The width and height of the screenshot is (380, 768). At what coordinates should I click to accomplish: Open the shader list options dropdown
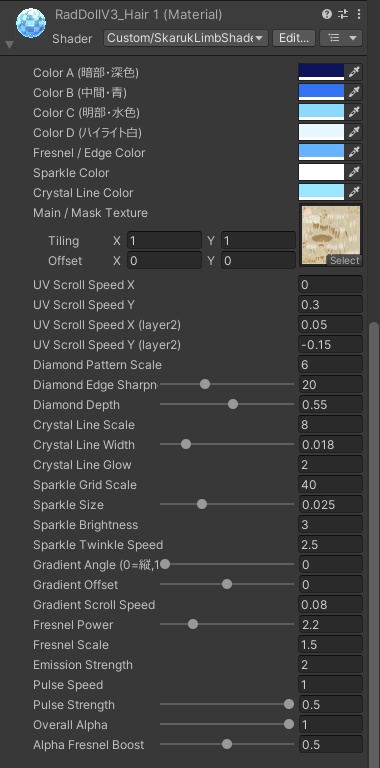click(x=341, y=38)
